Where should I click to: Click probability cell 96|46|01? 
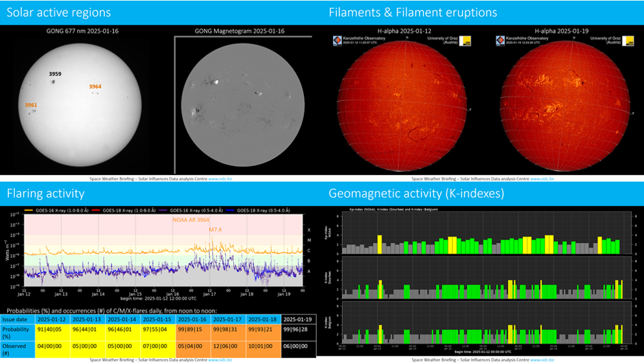coord(123,333)
